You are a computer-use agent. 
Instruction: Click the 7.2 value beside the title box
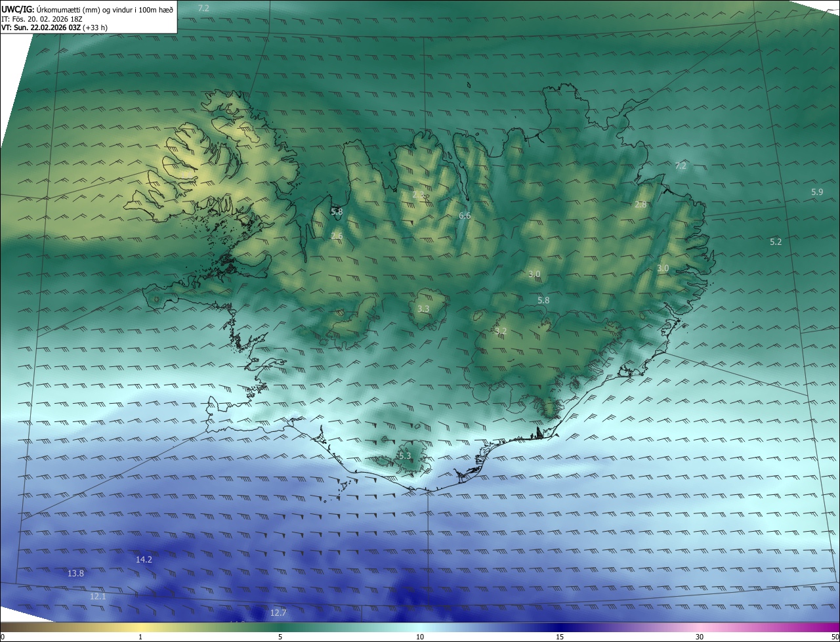tap(203, 8)
